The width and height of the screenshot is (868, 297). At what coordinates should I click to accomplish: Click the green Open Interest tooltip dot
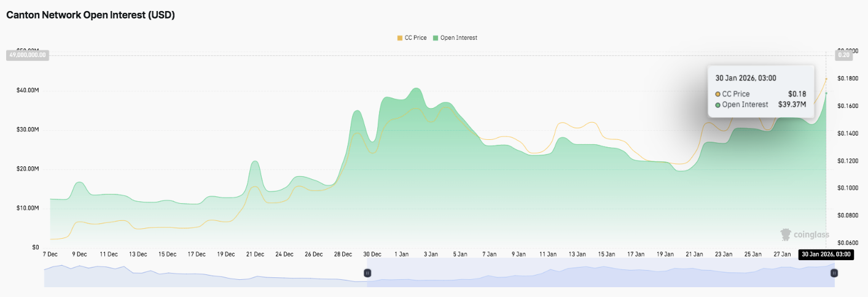718,104
